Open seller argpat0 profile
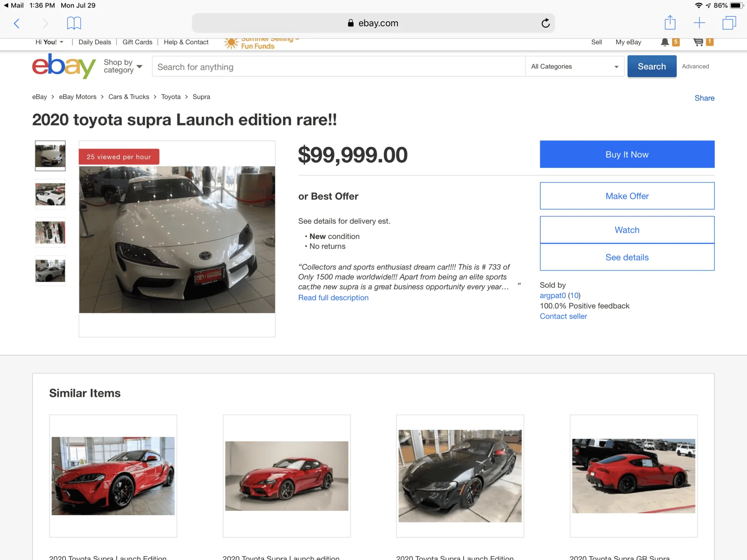 [x=553, y=295]
